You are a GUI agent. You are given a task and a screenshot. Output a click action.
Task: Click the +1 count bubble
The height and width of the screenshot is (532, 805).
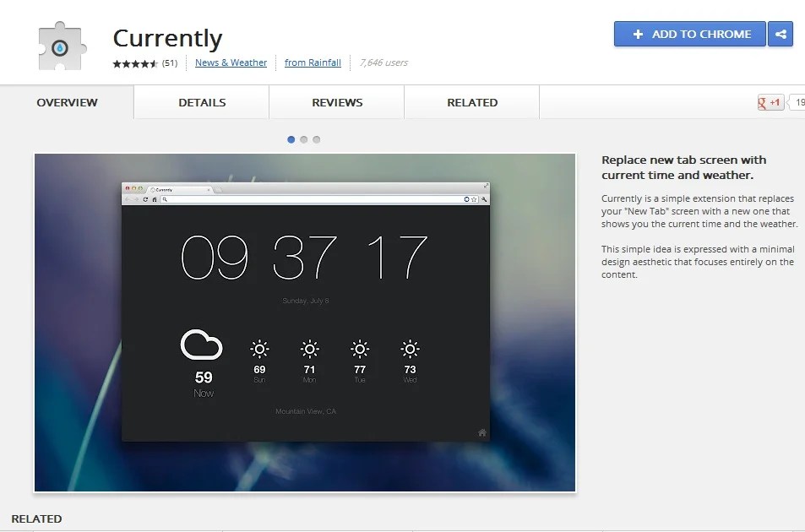point(797,102)
